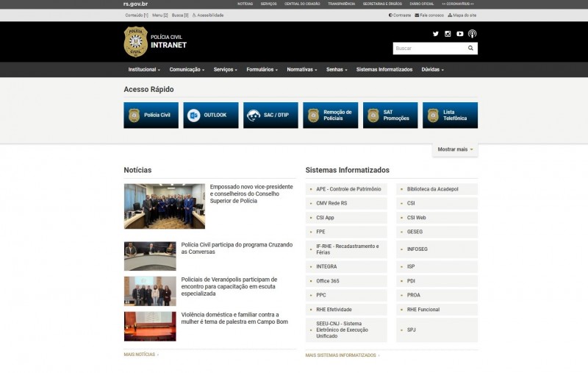Open Mapa do site link

462,15
